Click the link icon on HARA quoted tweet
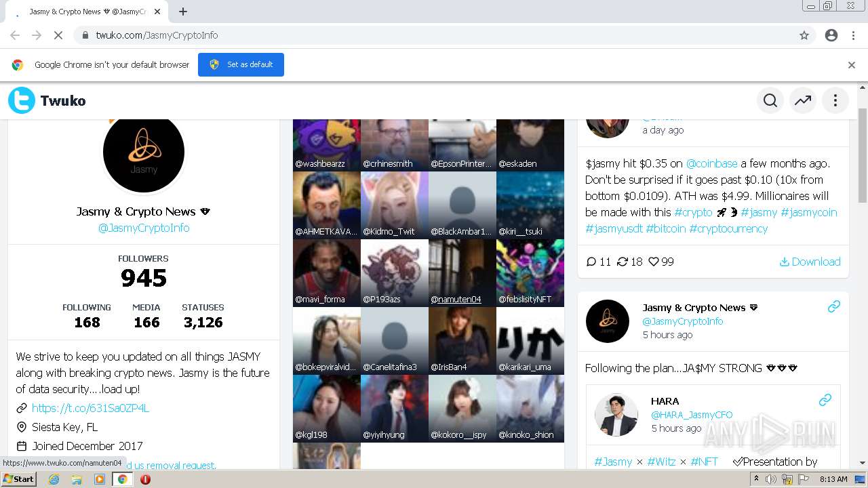Screen dimensions: 868x488 825,401
